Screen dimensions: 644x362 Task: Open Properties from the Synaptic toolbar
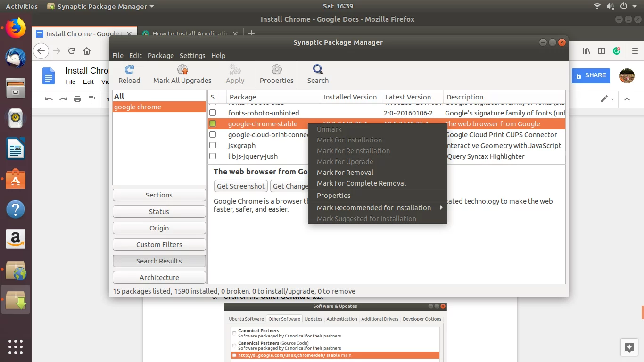point(276,71)
